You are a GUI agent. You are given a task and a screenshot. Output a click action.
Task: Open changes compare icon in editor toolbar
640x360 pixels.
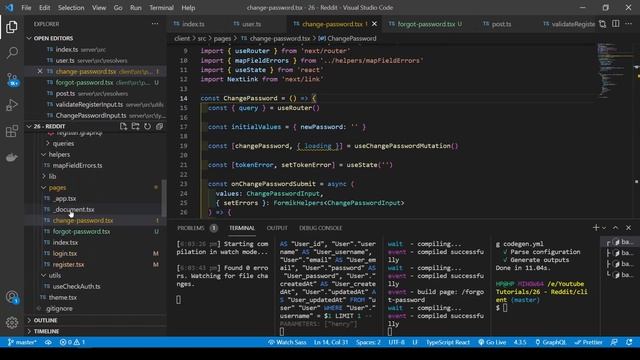(x=602, y=24)
